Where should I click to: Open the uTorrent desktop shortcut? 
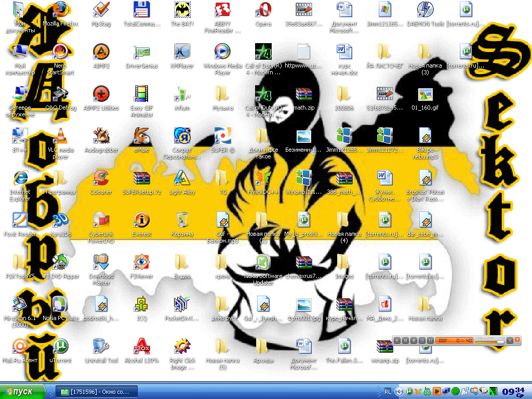pyautogui.click(x=60, y=351)
